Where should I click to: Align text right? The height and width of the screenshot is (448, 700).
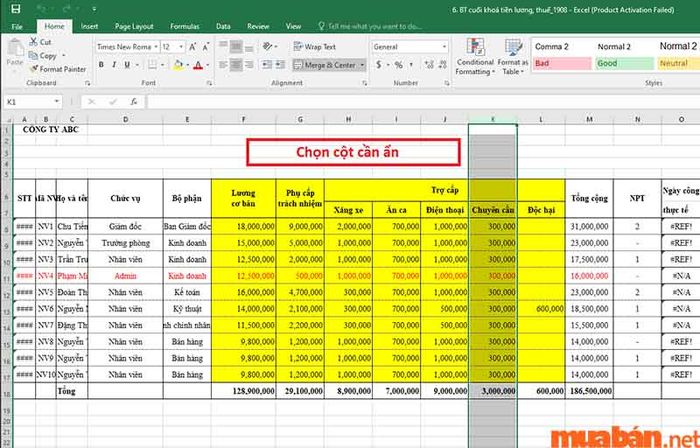tap(249, 65)
